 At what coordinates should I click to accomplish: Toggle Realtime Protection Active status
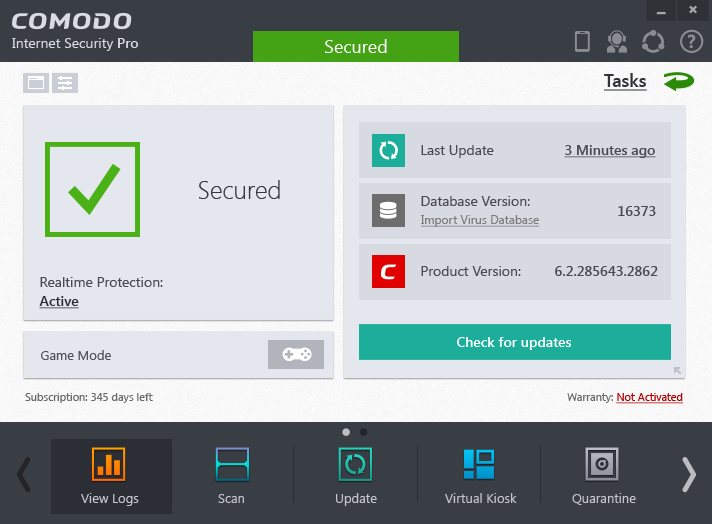(x=59, y=302)
